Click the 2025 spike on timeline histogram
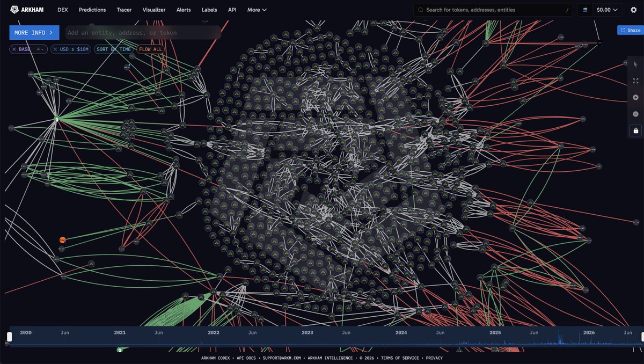The height and width of the screenshot is (364, 644). coord(560,338)
